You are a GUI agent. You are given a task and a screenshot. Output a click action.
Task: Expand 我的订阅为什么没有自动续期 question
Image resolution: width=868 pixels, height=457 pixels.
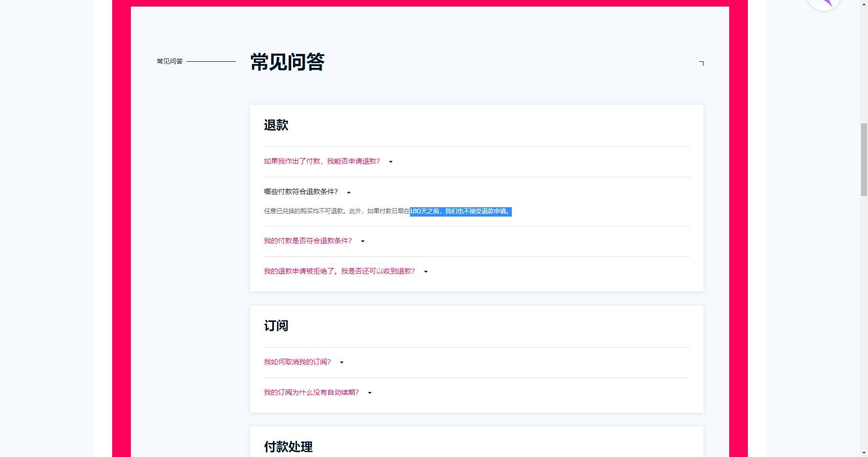point(370,393)
